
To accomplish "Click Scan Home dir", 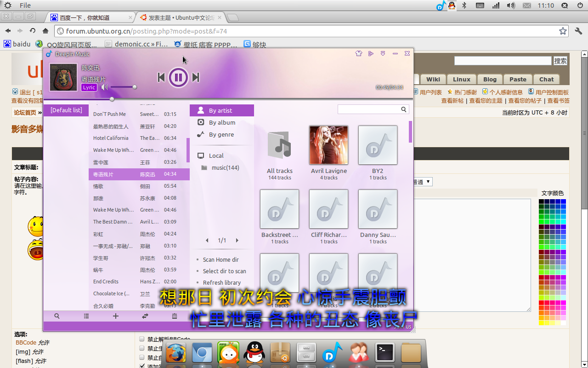I will pos(220,259).
